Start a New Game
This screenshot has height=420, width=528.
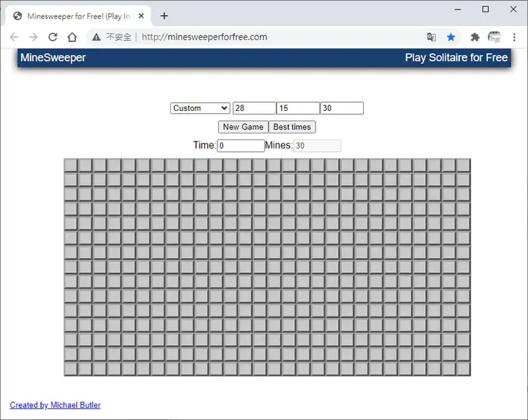(x=243, y=127)
